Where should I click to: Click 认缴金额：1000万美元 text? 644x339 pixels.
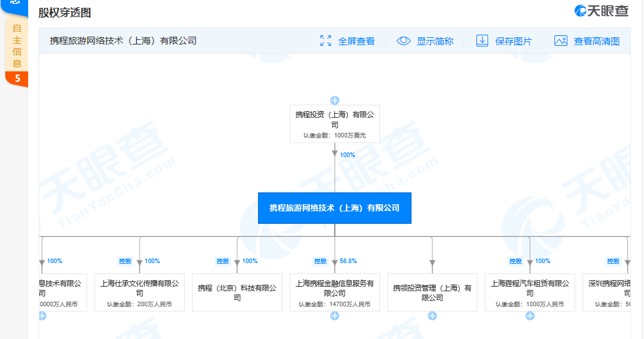coord(335,135)
